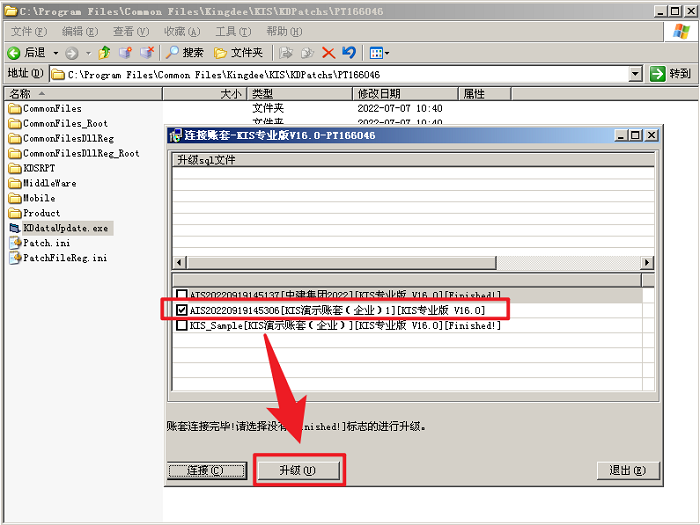Viewport: 700px width, 525px height.
Task: Click the blue Undo arrow icon
Action: point(348,52)
